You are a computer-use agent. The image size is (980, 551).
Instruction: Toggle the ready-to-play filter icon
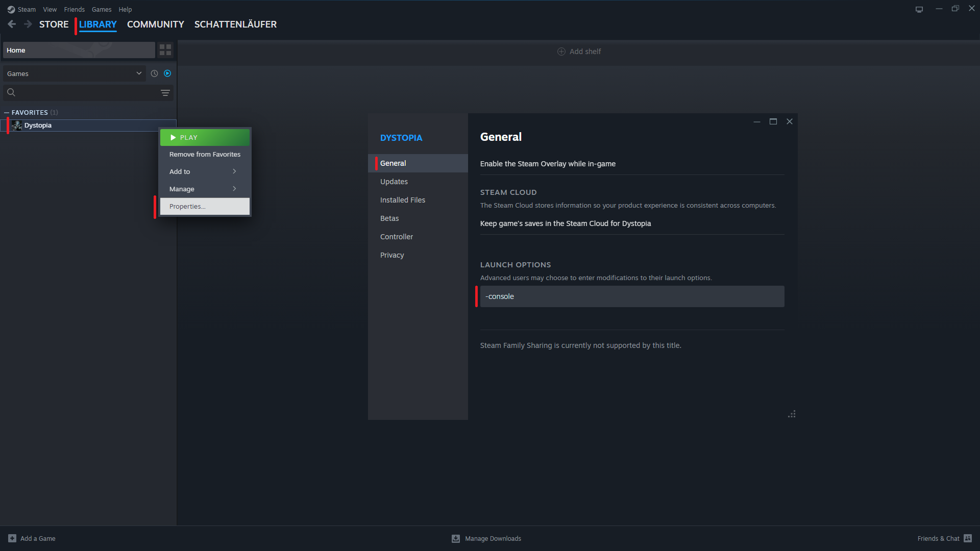pyautogui.click(x=167, y=73)
